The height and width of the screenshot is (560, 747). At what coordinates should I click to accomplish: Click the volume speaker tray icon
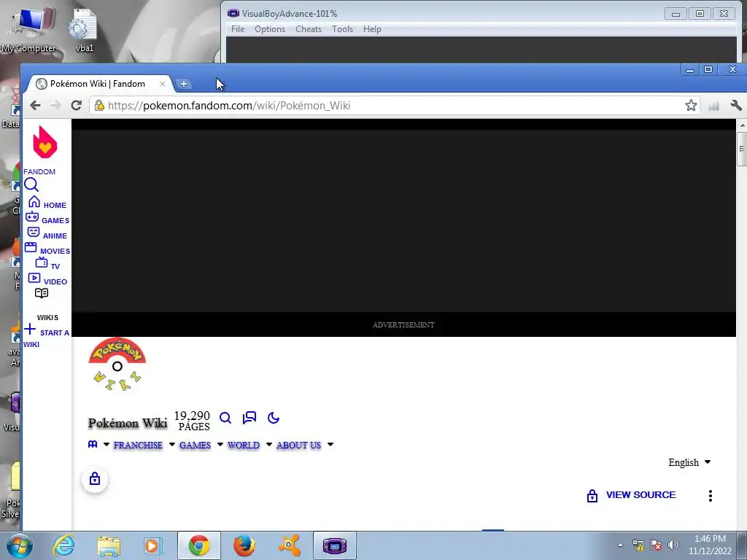(x=673, y=545)
